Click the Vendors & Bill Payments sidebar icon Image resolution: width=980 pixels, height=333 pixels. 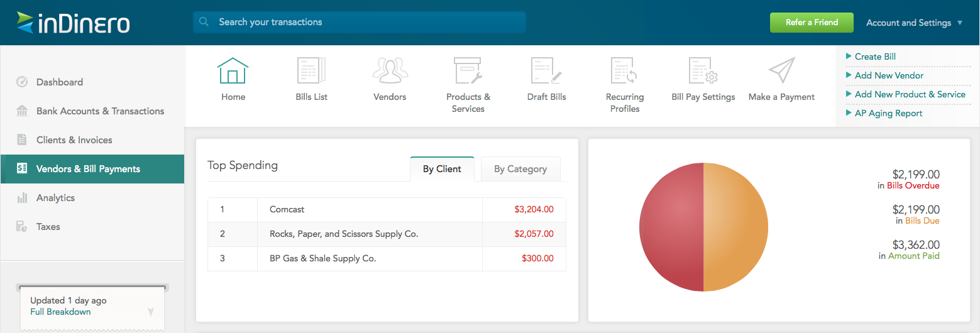tap(22, 169)
